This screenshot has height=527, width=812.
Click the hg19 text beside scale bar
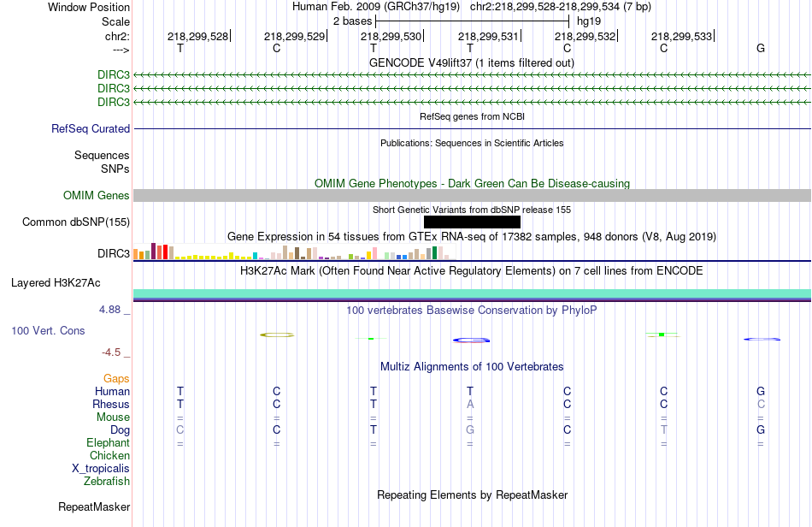pyautogui.click(x=589, y=21)
